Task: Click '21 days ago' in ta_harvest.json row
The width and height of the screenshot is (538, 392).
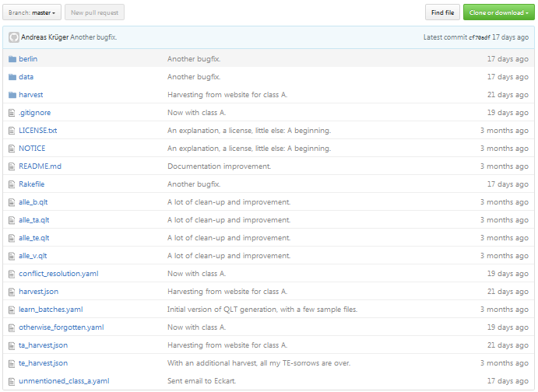Action: [508, 345]
